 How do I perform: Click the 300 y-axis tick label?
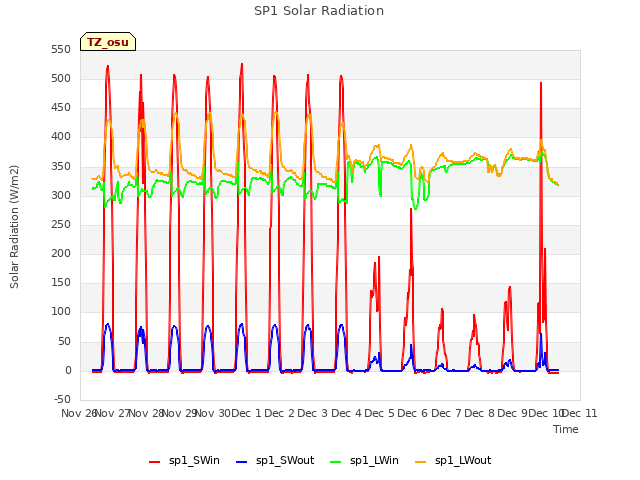[61, 196]
